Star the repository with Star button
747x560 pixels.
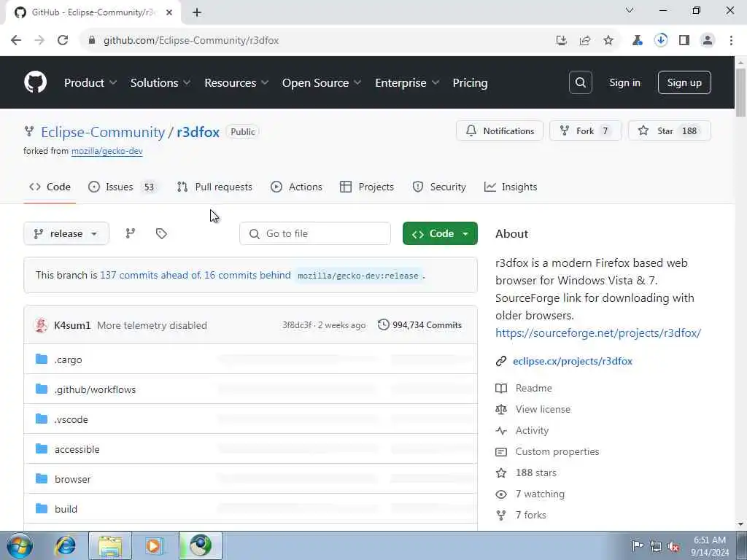(x=670, y=131)
